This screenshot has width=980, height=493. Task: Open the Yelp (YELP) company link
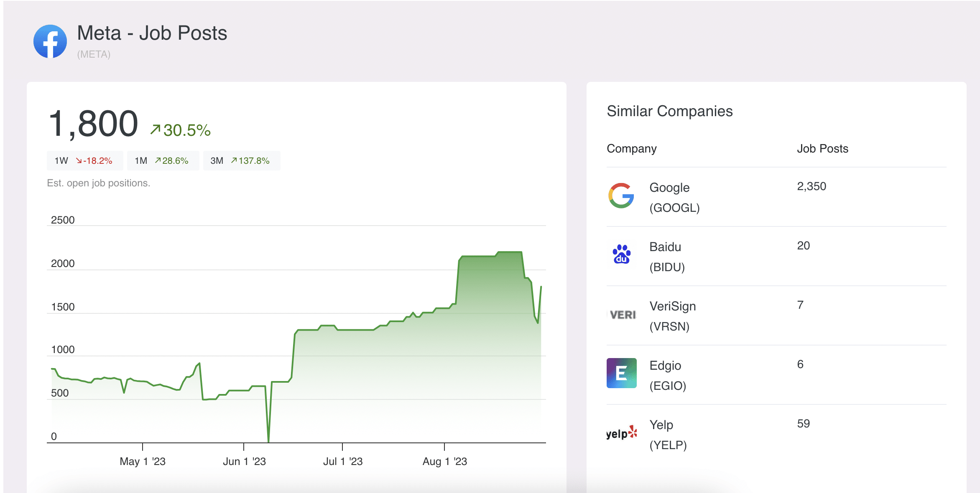668,435
